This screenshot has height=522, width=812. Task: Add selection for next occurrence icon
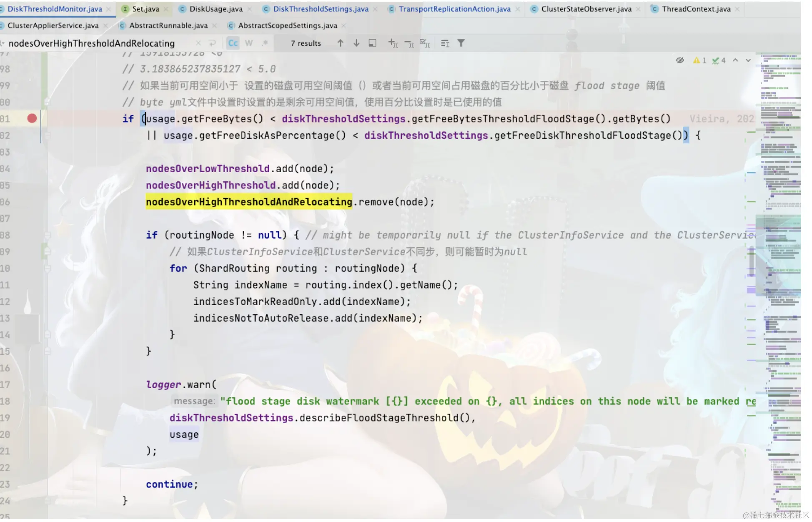[393, 43]
